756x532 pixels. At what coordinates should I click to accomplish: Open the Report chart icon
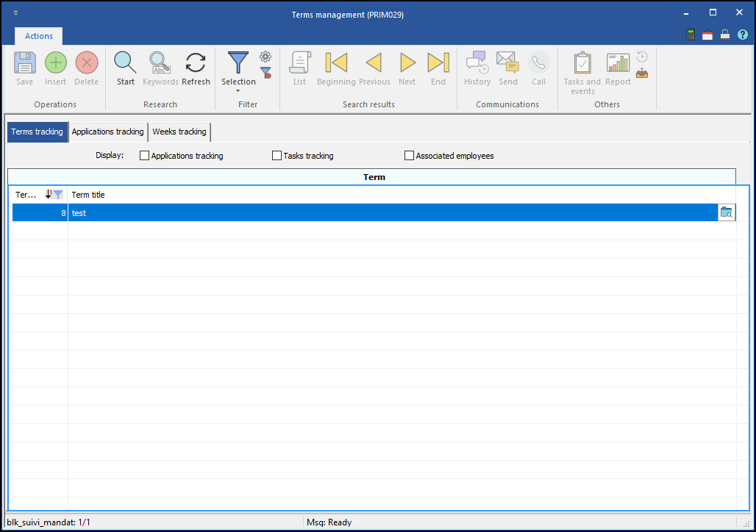[x=618, y=62]
